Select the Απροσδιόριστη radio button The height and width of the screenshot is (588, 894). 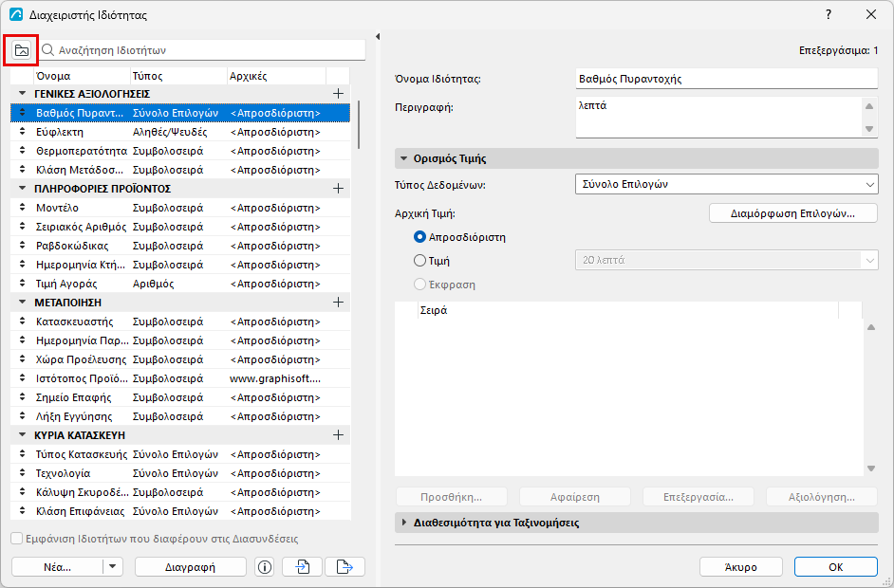pyautogui.click(x=419, y=236)
